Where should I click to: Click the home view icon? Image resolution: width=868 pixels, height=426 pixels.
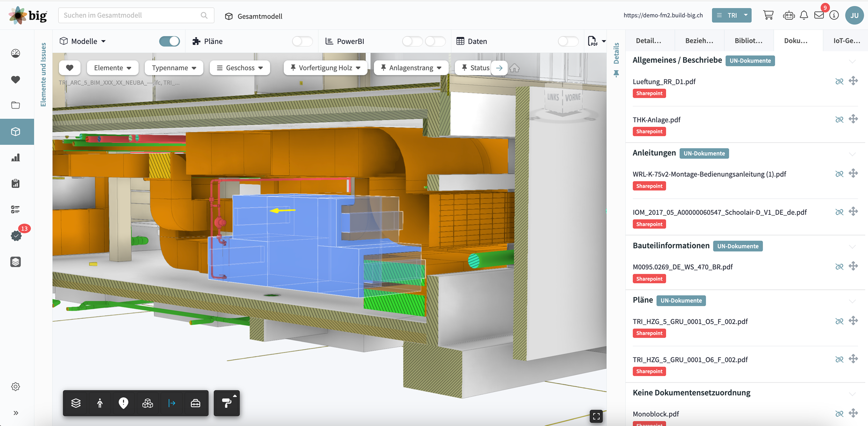click(514, 68)
